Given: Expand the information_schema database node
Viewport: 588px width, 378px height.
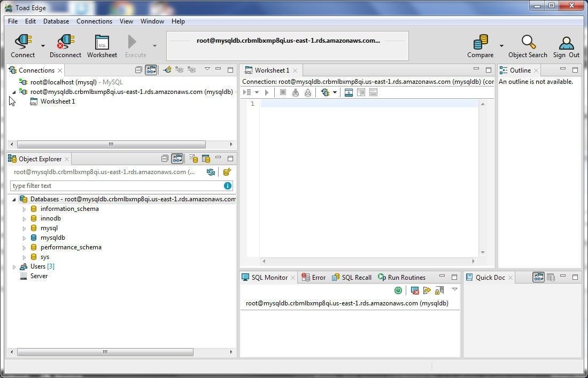Looking at the screenshot, I should pos(24,209).
